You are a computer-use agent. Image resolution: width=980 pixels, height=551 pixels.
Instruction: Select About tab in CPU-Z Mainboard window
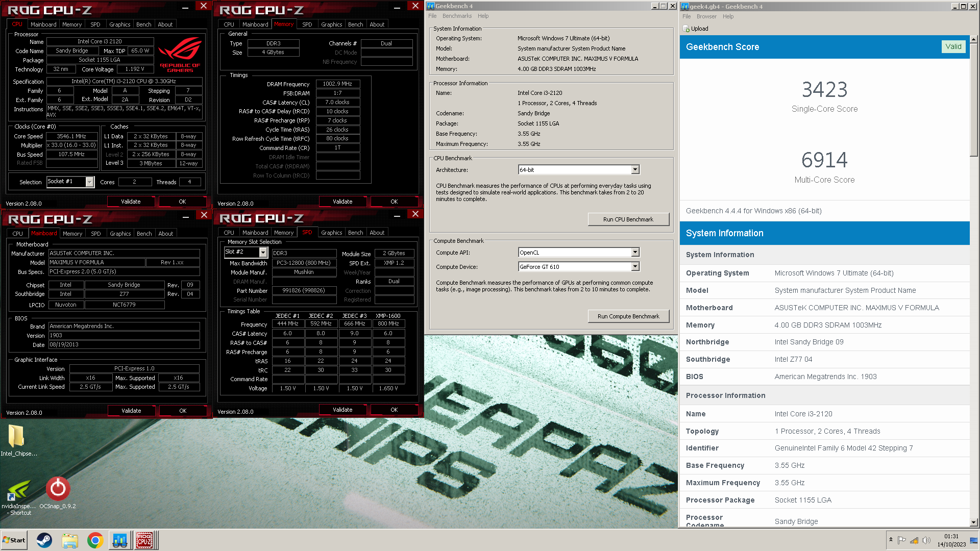tap(165, 233)
